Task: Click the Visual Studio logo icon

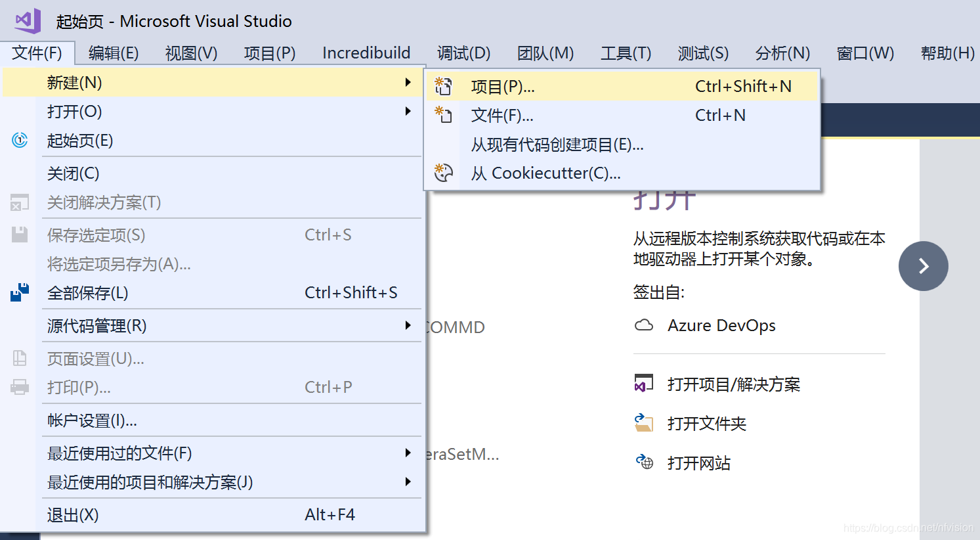Action: pyautogui.click(x=28, y=21)
